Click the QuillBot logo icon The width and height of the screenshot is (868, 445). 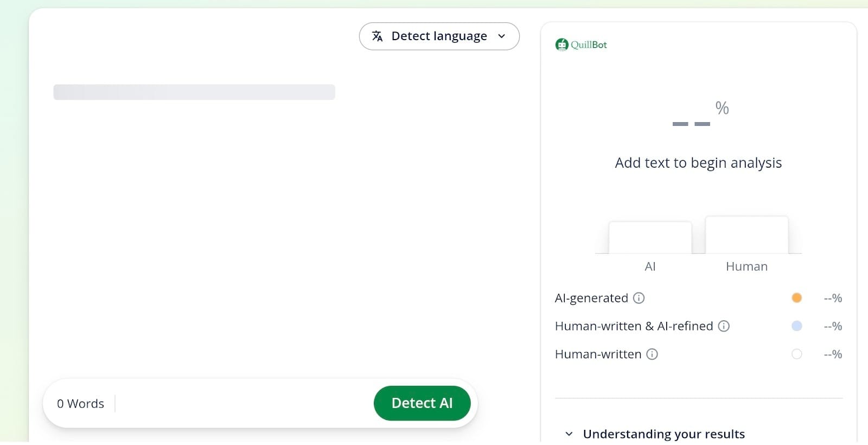click(x=561, y=44)
